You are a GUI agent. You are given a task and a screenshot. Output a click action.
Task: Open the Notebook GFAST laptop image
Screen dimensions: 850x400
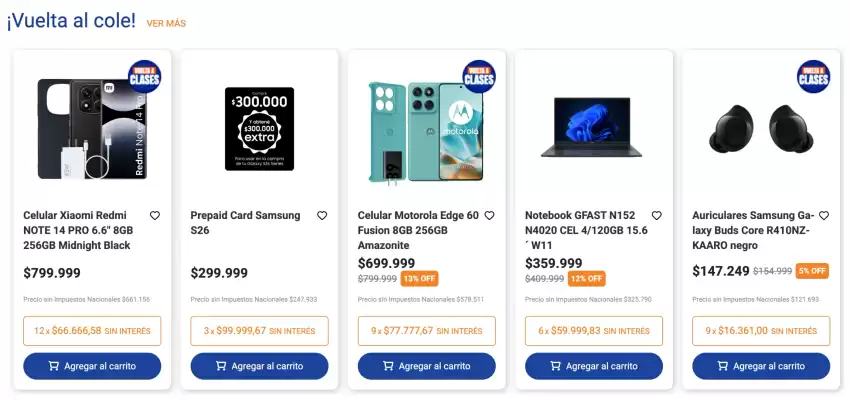(x=593, y=127)
